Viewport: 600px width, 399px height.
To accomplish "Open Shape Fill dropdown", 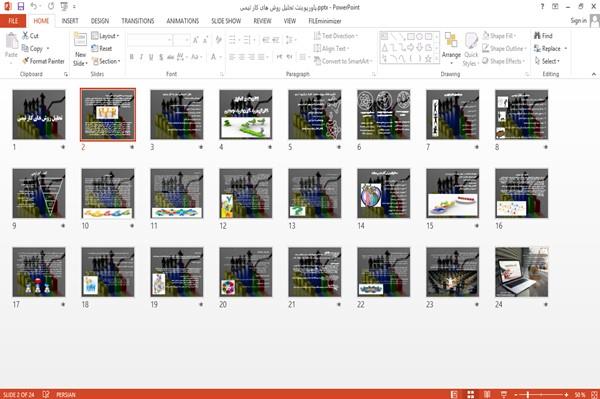I will click(499, 36).
